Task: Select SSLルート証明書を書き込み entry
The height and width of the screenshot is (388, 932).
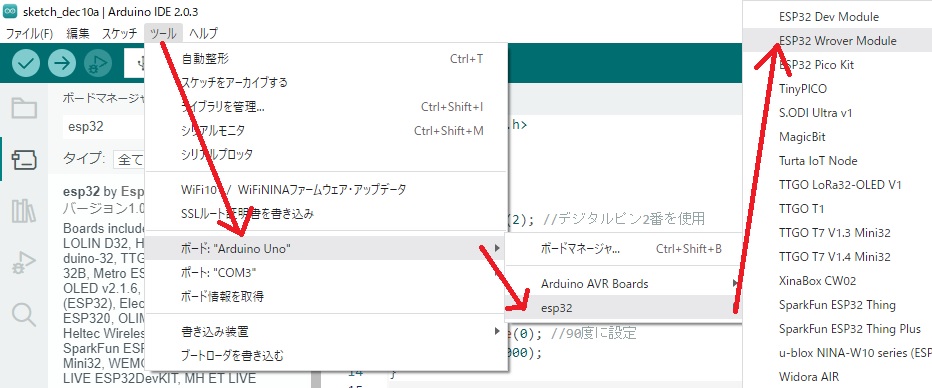Action: point(326,213)
